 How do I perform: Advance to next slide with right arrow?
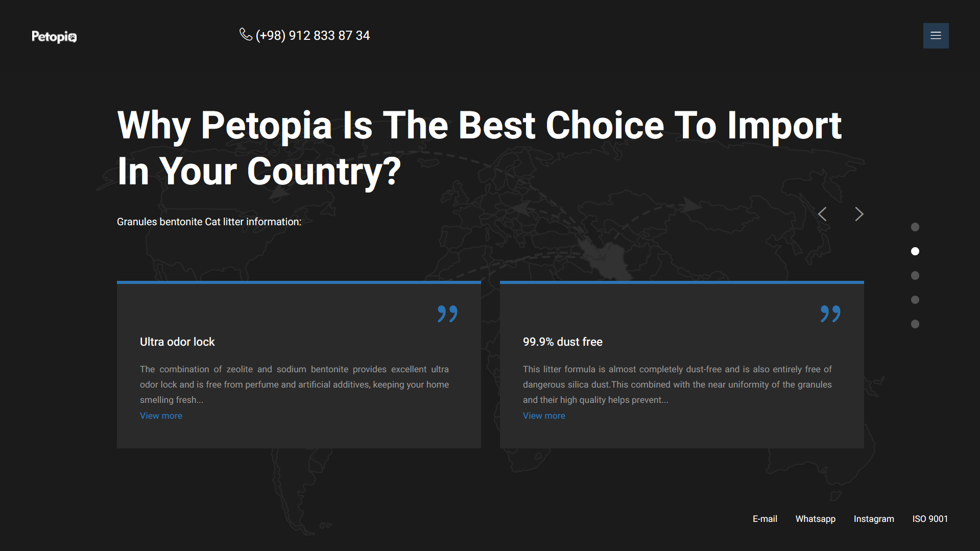coord(859,214)
